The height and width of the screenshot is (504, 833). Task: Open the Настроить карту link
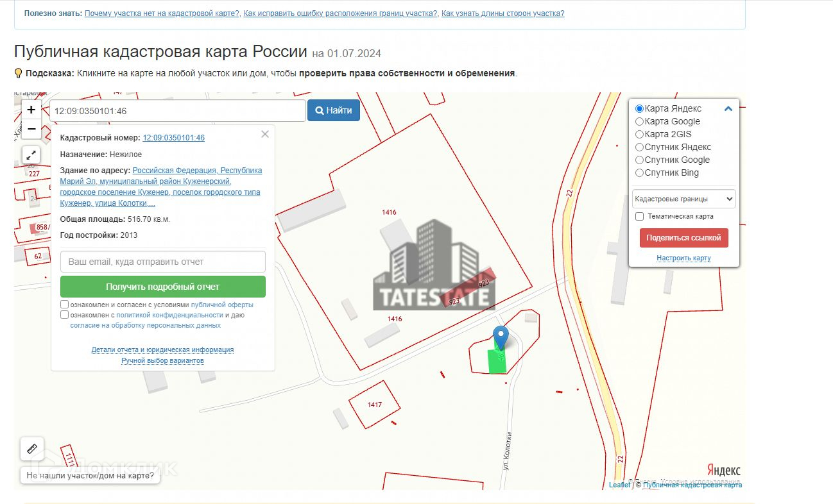point(684,258)
